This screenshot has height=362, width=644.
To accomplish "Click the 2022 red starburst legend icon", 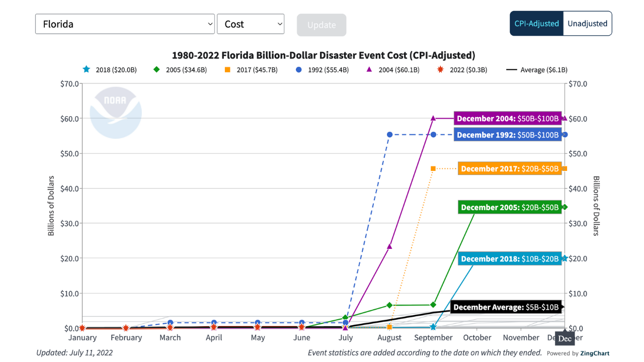I will tap(441, 69).
